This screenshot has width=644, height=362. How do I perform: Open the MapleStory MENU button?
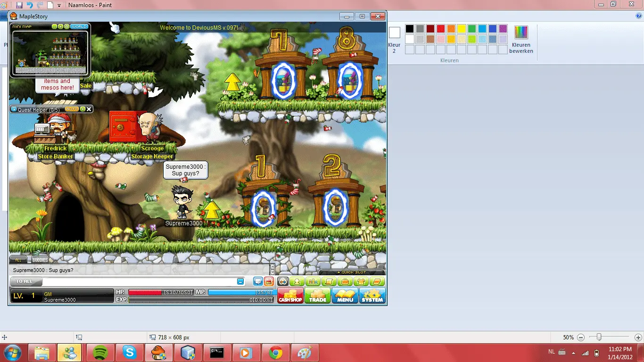pos(345,296)
